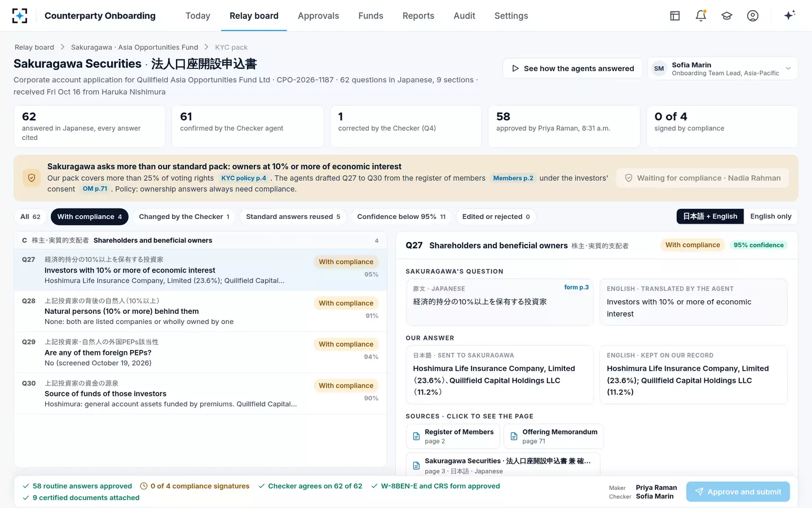Click See how the agents answered
Screen dimensions: 812x508
click(572, 69)
